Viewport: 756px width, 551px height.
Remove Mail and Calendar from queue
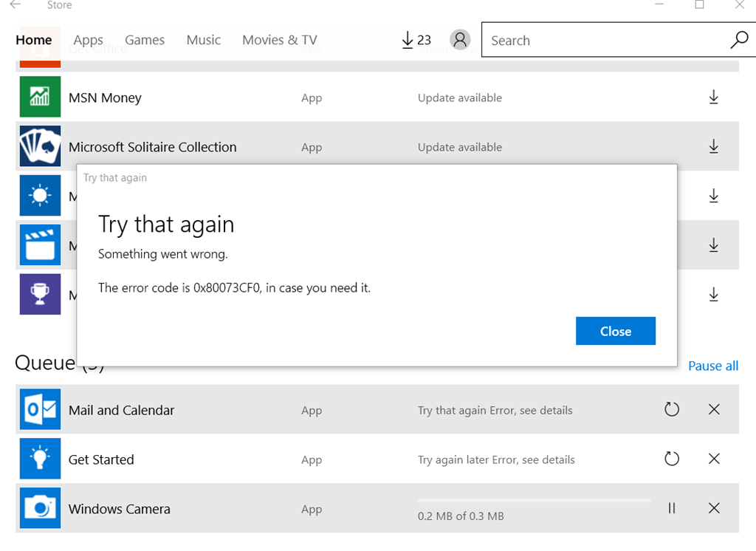[714, 409]
